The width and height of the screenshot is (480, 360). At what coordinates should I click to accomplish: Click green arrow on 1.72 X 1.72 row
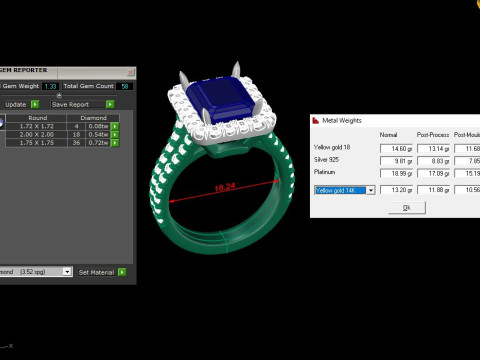(115, 126)
